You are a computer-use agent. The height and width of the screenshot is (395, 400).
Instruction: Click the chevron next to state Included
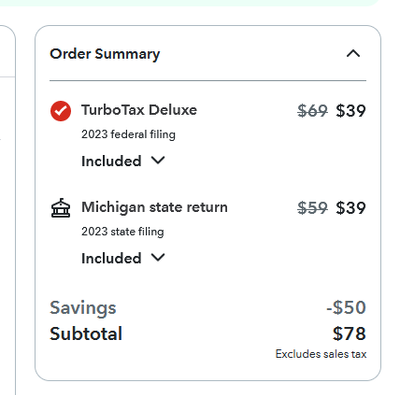(158, 257)
